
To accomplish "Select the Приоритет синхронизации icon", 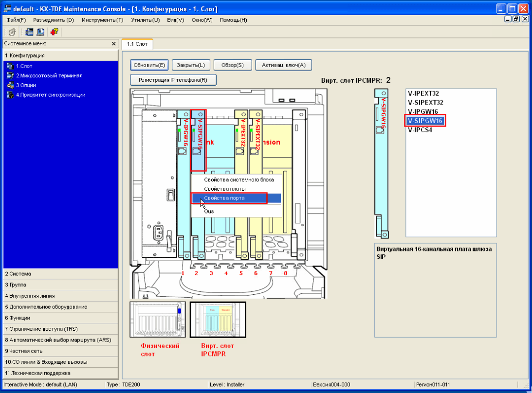I will tap(10, 95).
